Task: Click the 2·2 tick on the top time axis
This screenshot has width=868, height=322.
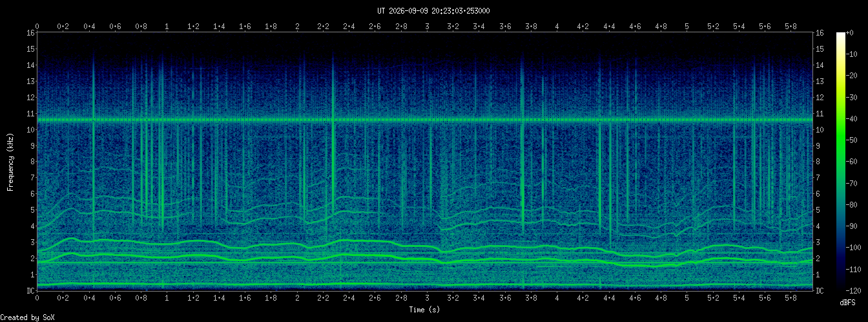Action: (323, 27)
